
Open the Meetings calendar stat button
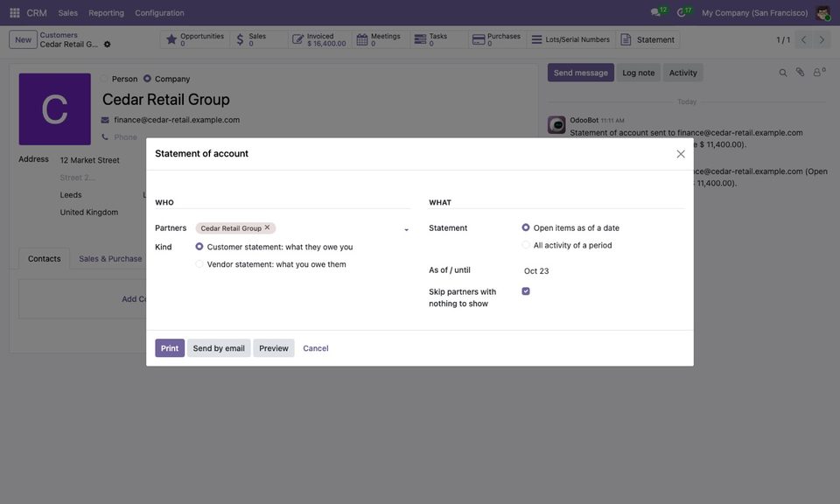[x=381, y=39]
